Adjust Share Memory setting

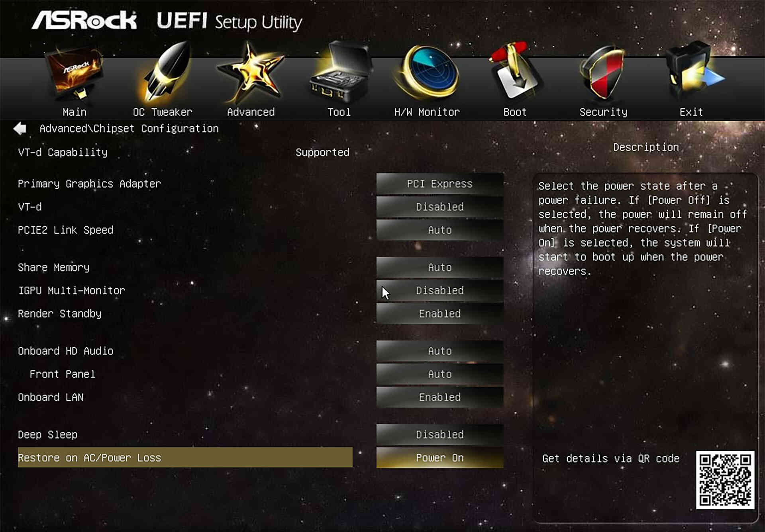439,267
